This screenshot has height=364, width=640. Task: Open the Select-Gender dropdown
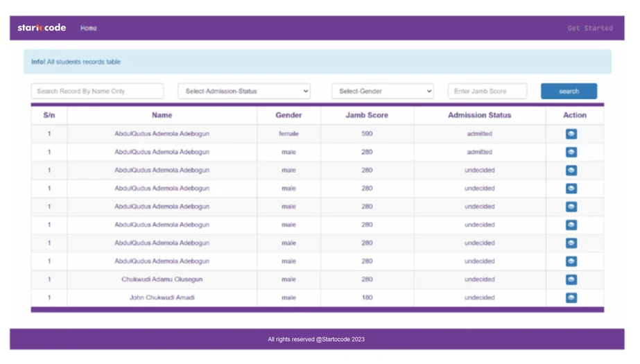(x=383, y=91)
